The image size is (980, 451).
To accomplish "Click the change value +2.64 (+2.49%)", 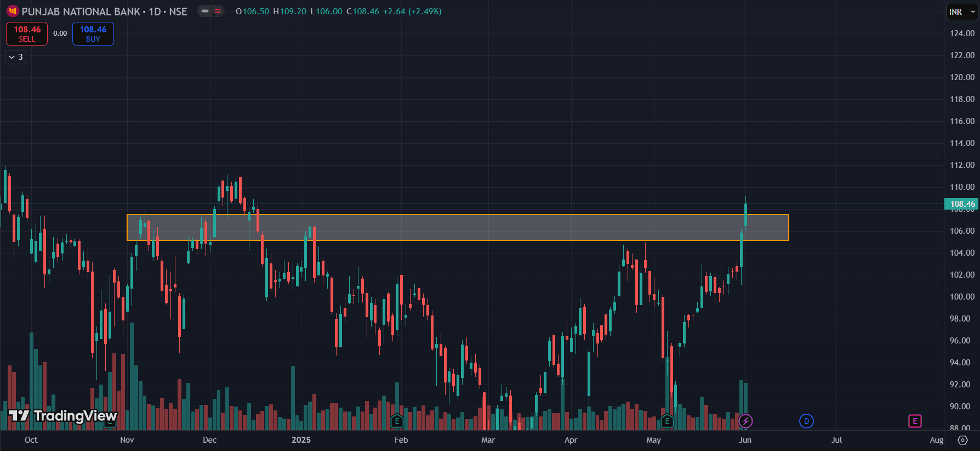I will tap(412, 12).
